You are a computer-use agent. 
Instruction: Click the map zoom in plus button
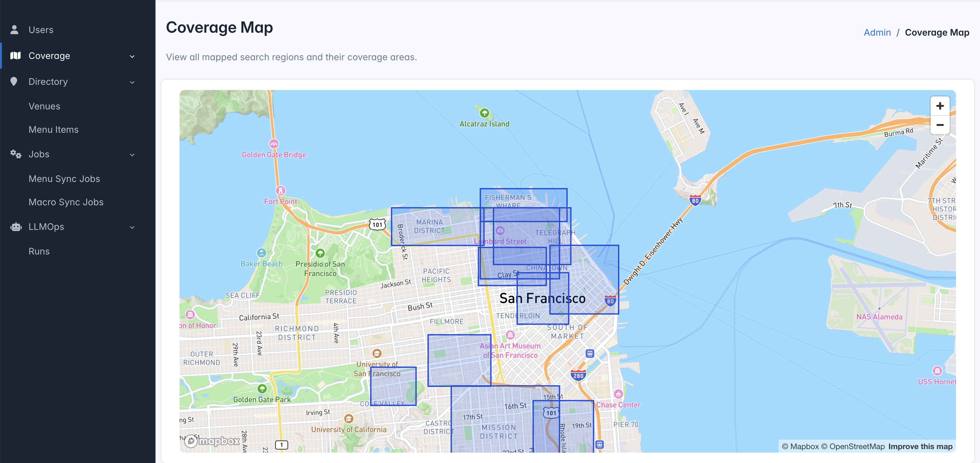[x=940, y=106]
